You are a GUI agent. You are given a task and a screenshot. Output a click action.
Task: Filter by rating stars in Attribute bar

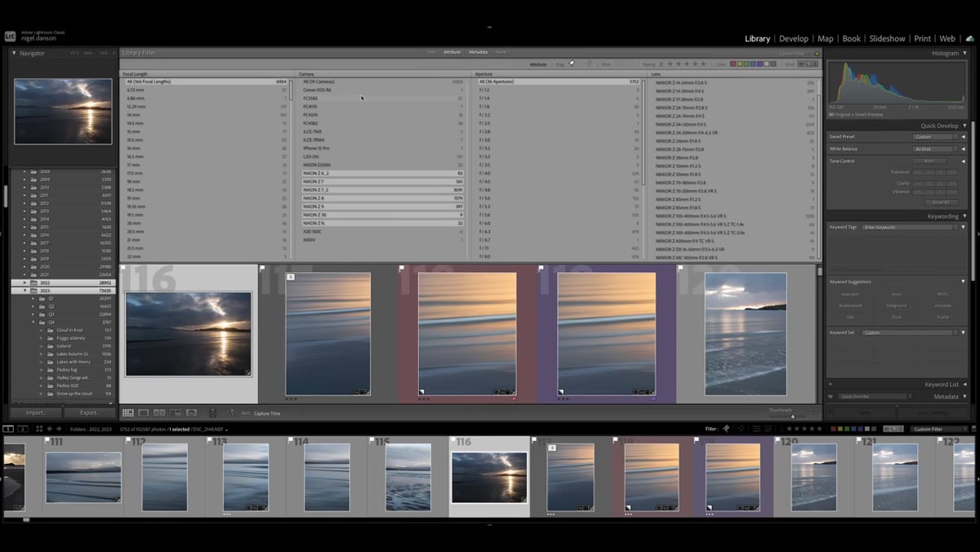point(687,64)
